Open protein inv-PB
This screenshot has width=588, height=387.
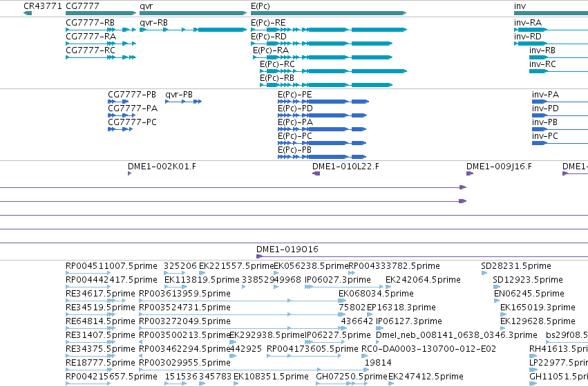(544, 122)
